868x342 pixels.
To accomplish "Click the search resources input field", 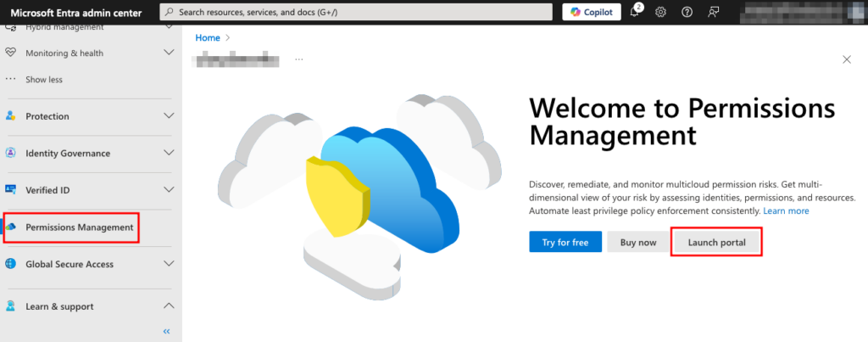I will (356, 12).
